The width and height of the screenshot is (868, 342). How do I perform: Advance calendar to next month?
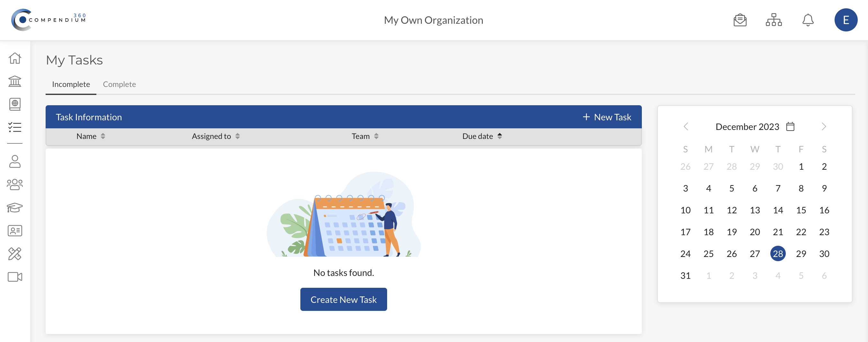tap(824, 127)
